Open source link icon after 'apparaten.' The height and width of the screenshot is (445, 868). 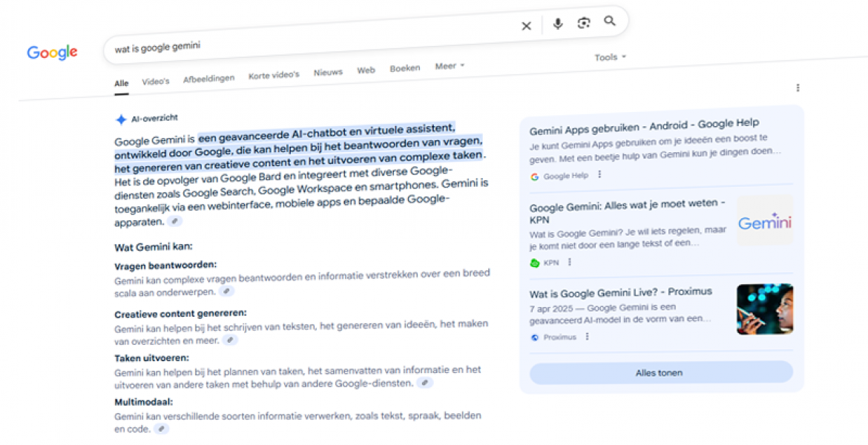tap(174, 221)
